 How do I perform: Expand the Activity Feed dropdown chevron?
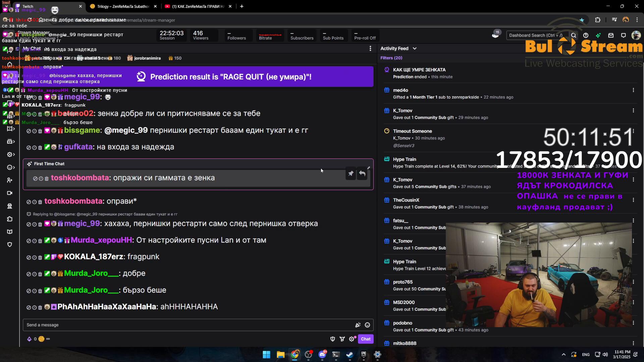[415, 49]
